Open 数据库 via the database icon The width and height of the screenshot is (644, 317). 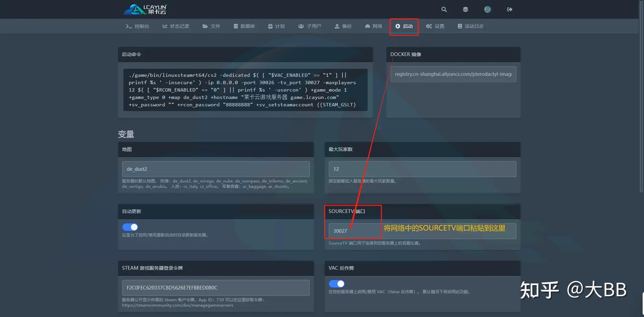(x=245, y=26)
